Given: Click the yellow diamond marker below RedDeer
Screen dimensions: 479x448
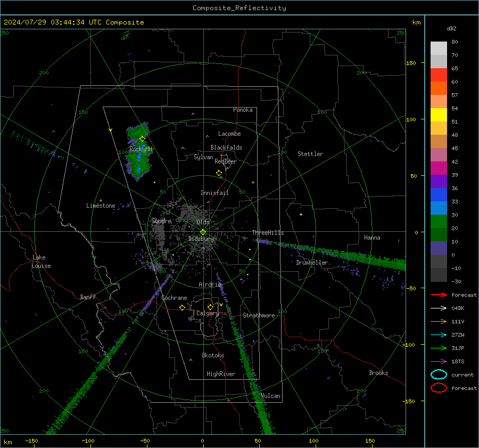Looking at the screenshot, I should click(x=219, y=173).
